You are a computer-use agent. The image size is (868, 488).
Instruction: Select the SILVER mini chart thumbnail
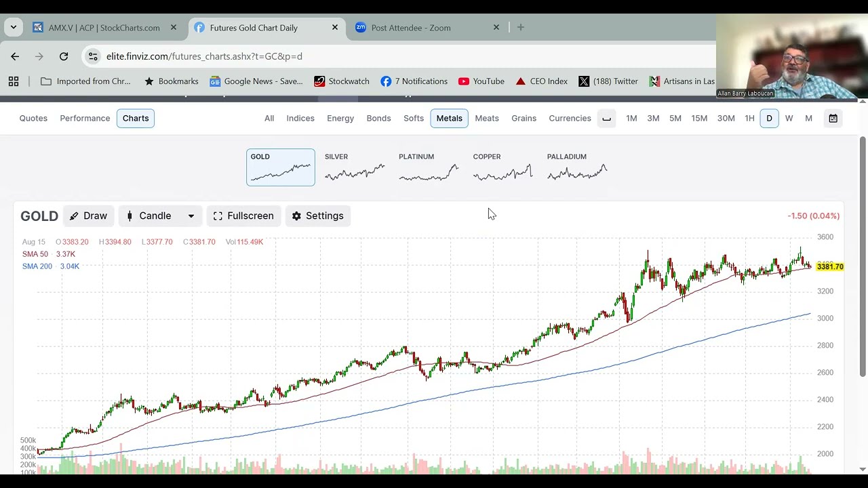coord(355,167)
